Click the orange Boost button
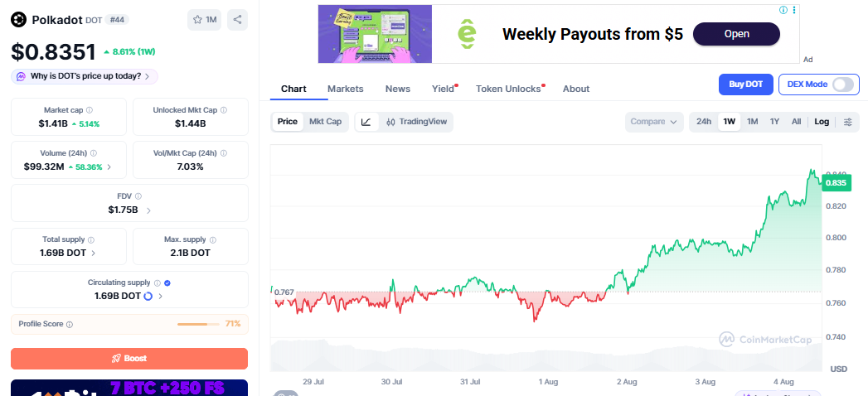The image size is (868, 396). coord(129,359)
